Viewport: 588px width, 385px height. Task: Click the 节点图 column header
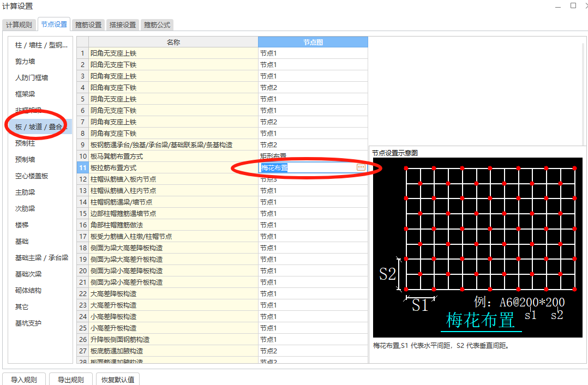point(313,42)
